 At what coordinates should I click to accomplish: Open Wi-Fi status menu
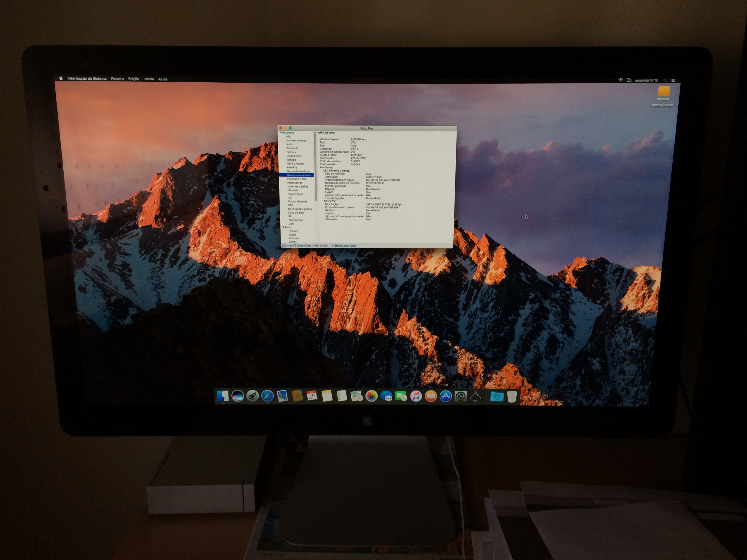620,80
